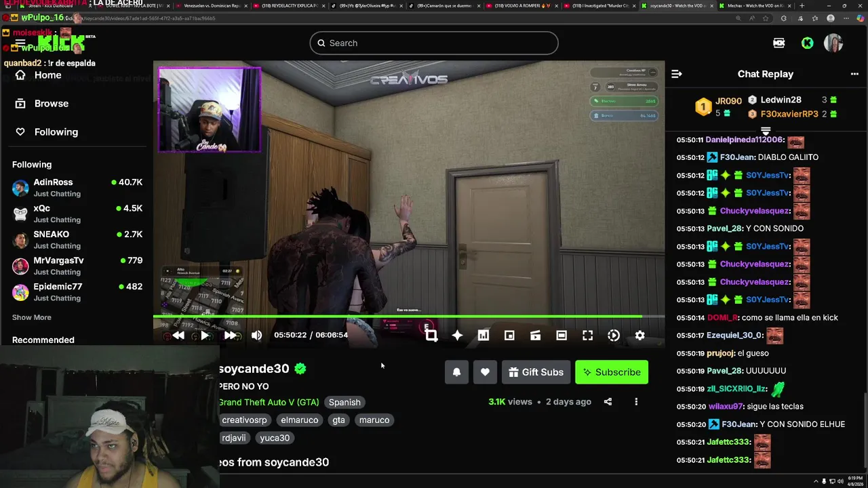Click the play button in the video player

point(204,335)
